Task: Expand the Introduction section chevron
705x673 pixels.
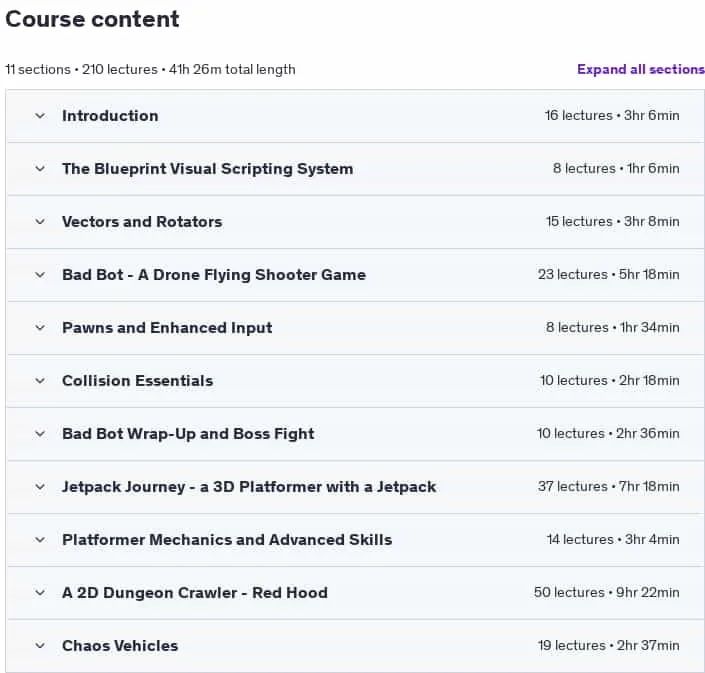Action: (x=40, y=116)
